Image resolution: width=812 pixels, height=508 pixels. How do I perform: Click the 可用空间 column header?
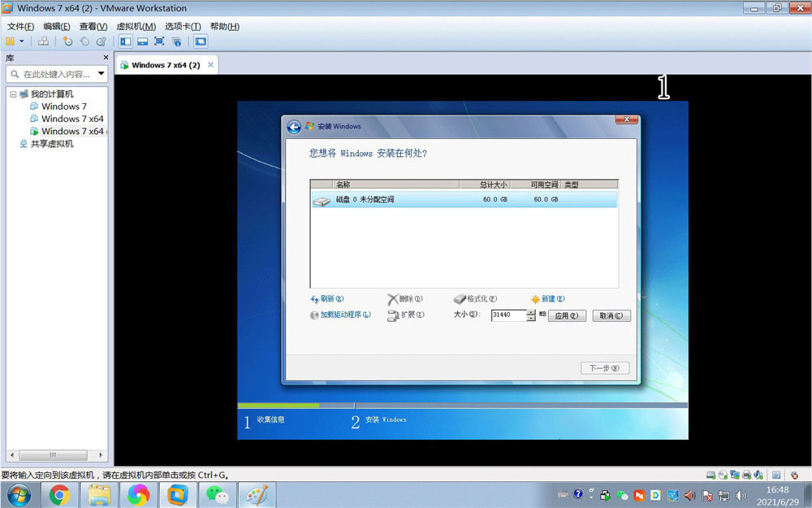point(535,185)
